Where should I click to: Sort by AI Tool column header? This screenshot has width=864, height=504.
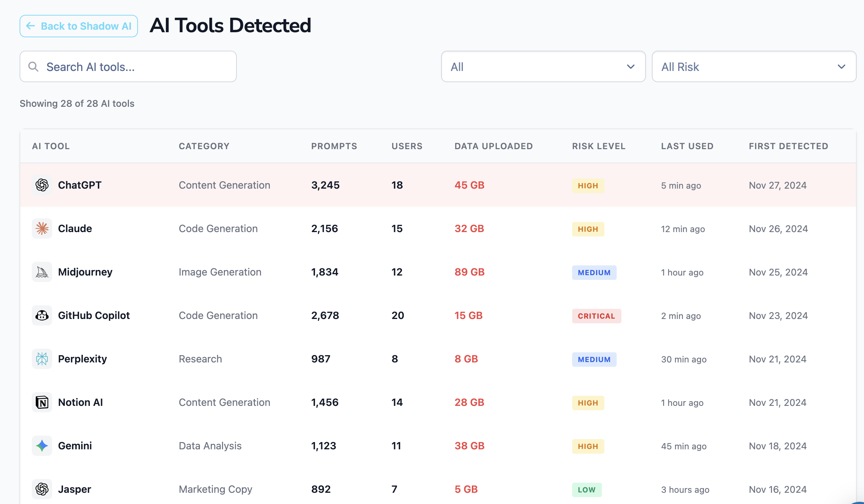pos(51,146)
